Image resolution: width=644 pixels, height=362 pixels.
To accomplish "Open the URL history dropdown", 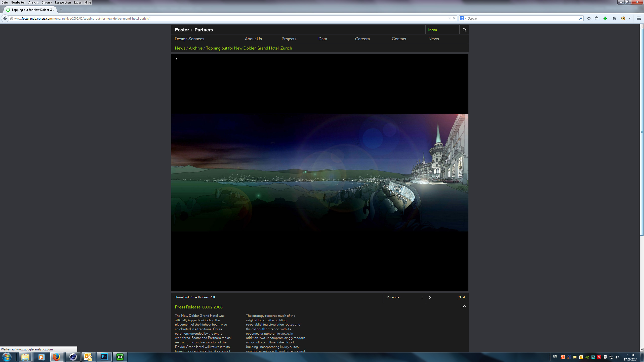I will pos(450,18).
